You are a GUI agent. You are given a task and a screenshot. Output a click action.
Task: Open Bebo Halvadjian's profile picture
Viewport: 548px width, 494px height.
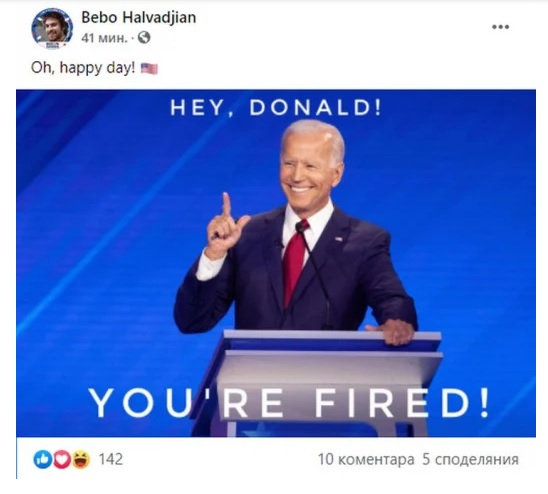(52, 28)
